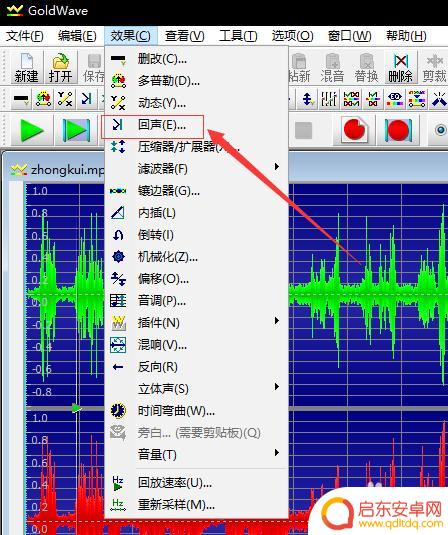This screenshot has width=448, height=535.
Task: Open the 工具(T) menu
Action: tap(238, 35)
